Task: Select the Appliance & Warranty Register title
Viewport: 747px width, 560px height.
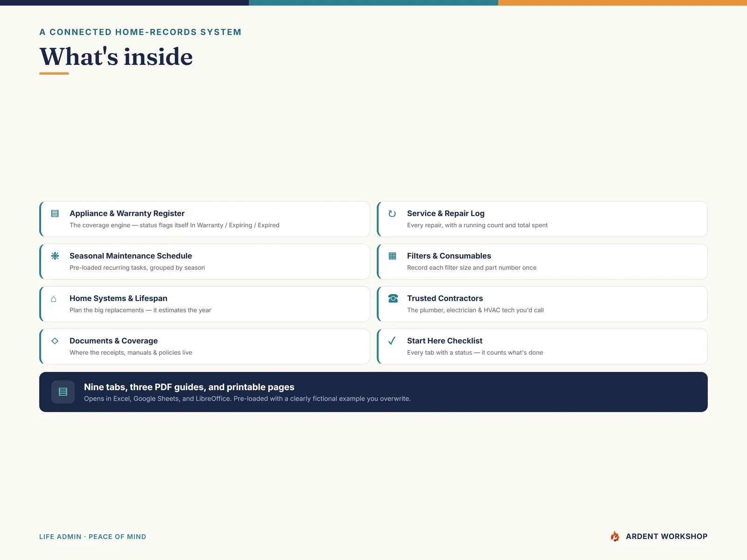Action: tap(127, 213)
